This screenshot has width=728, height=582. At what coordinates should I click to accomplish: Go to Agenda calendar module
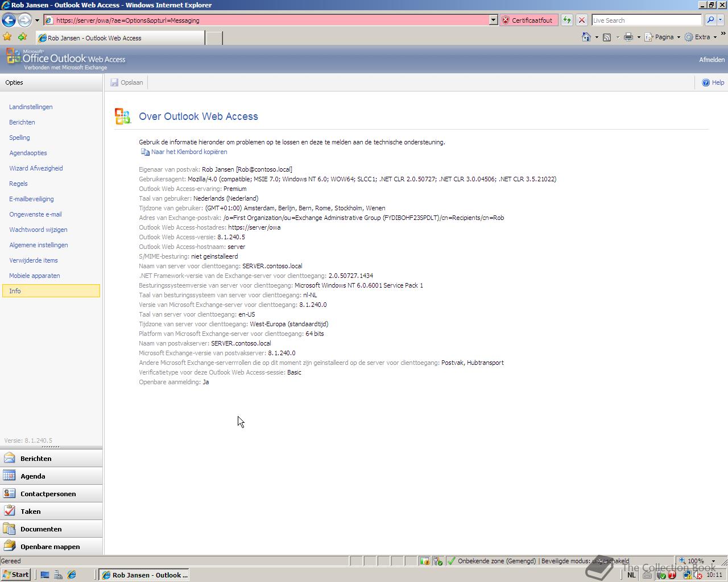51,476
